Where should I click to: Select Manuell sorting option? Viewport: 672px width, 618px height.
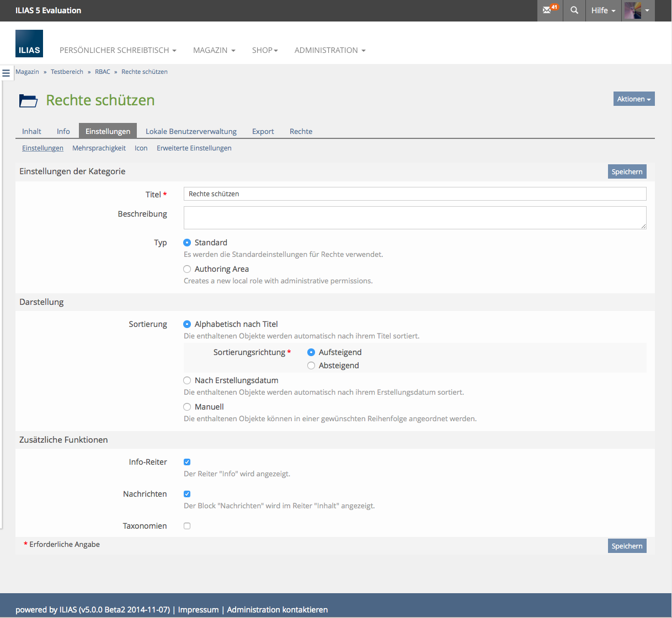pyautogui.click(x=187, y=407)
